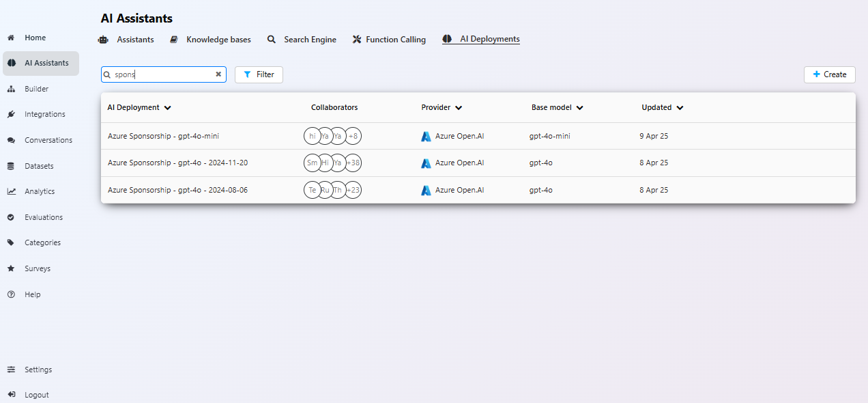Click the Analytics chart icon
The width and height of the screenshot is (868, 403).
pyautogui.click(x=11, y=191)
